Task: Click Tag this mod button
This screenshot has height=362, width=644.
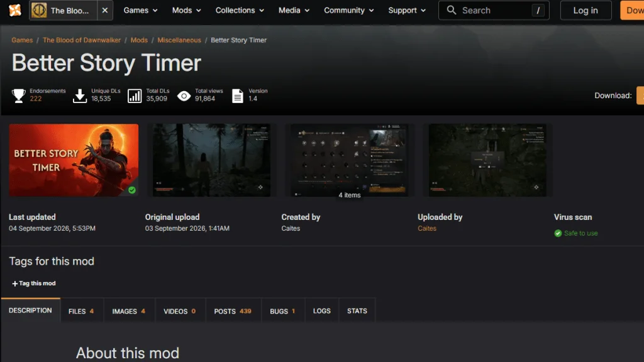Action: point(34,283)
